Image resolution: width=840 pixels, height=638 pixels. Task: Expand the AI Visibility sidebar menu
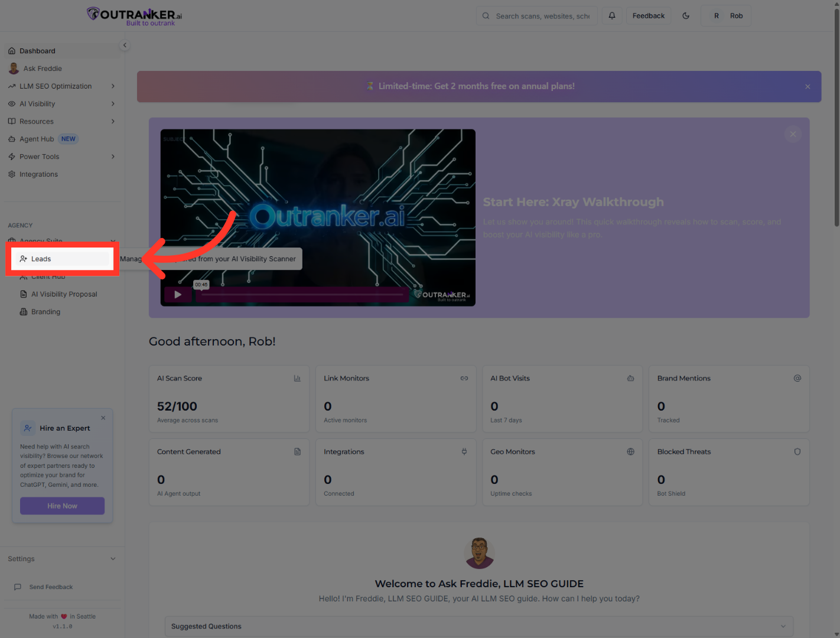coord(62,104)
